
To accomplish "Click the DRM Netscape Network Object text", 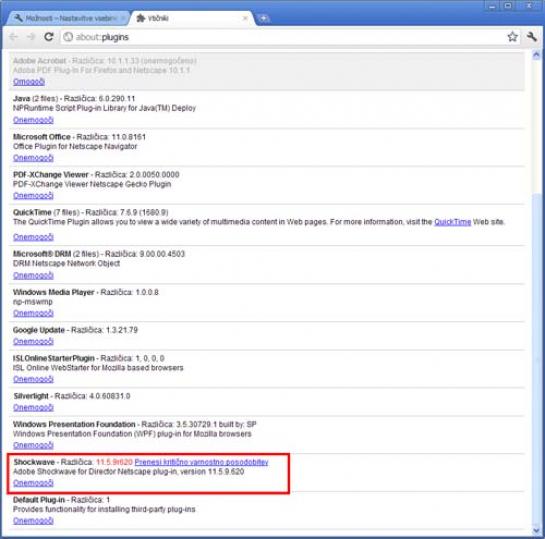I will click(x=66, y=263).
